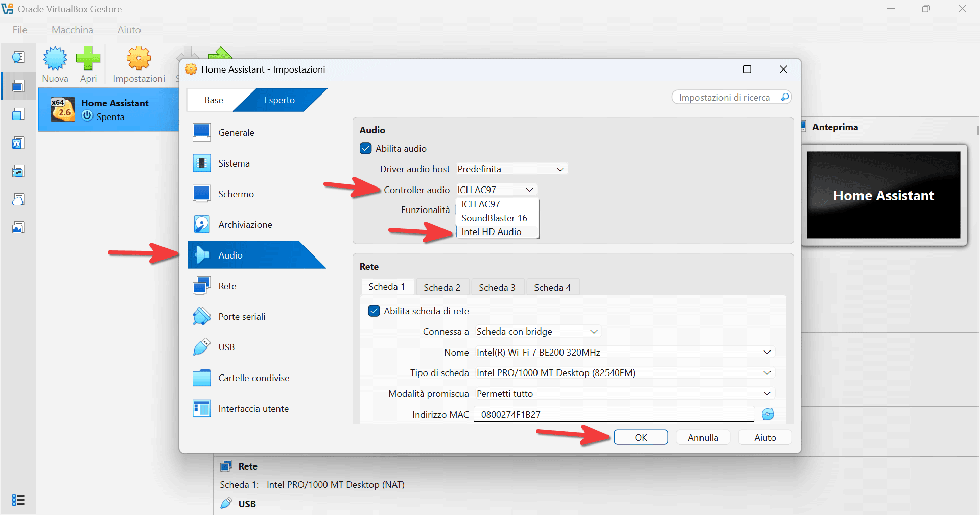Generate a new MAC address with the refresh icon
The image size is (980, 515).
(x=767, y=414)
